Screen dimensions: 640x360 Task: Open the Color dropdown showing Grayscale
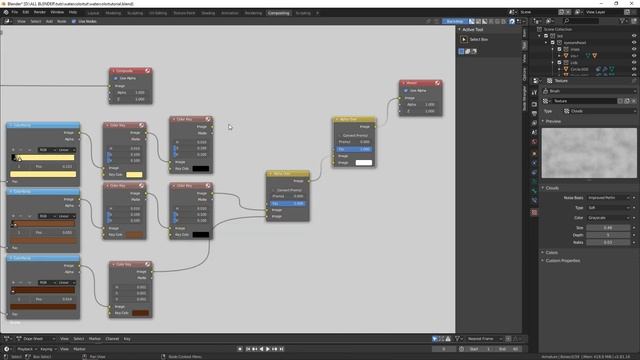pyautogui.click(x=609, y=218)
